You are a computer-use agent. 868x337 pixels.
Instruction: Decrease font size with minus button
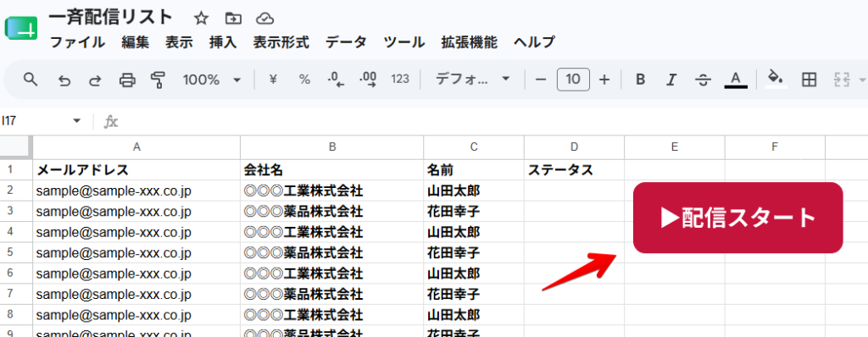(542, 80)
